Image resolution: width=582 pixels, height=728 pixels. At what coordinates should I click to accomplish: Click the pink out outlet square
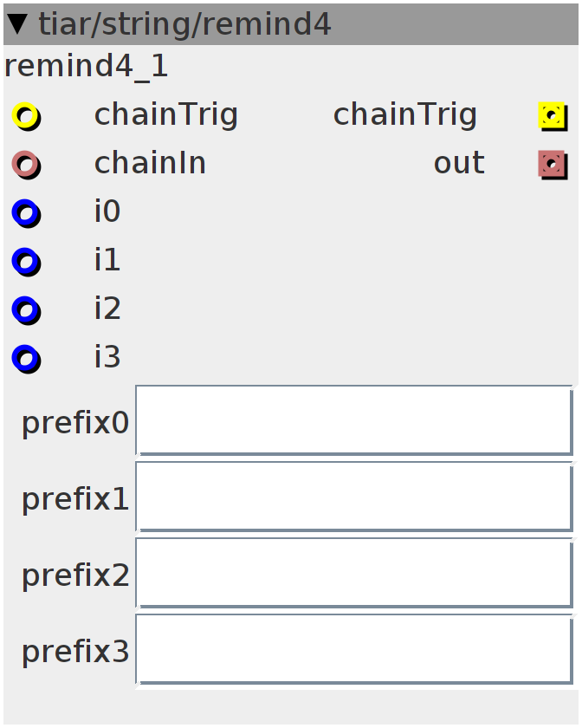pos(553,165)
